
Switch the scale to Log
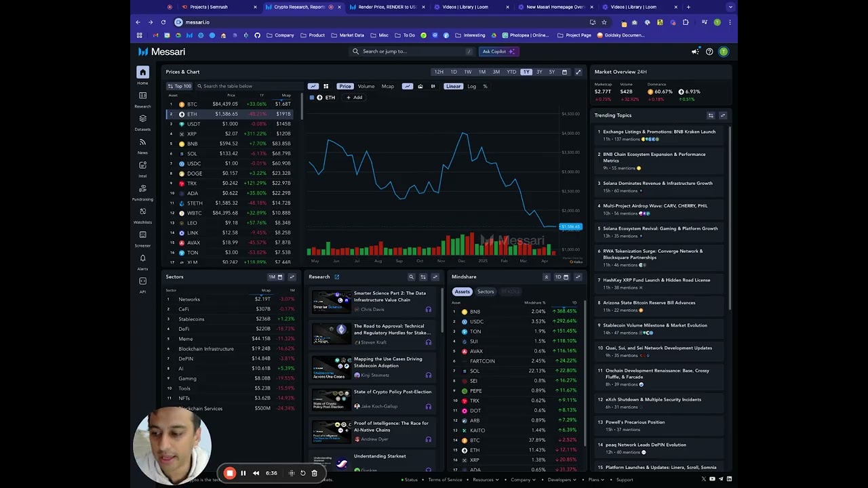(x=471, y=86)
